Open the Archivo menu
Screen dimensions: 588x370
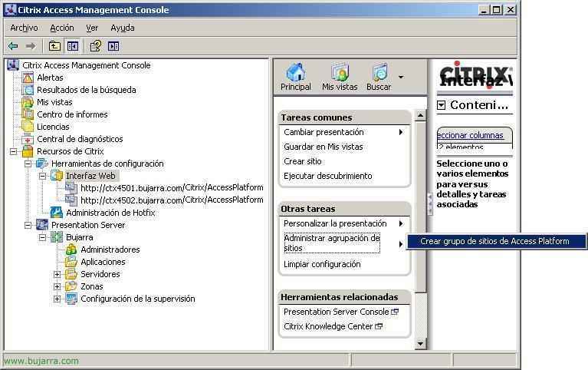24,28
